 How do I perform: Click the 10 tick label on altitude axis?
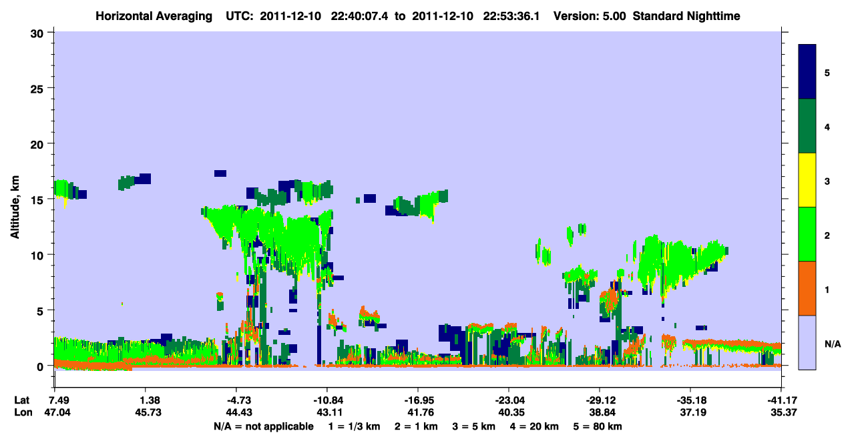[39, 255]
